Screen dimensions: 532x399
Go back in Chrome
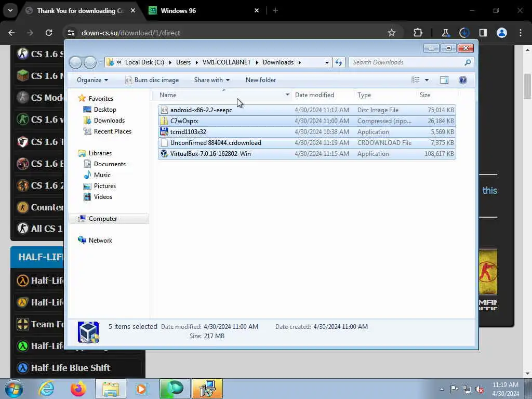(11, 33)
